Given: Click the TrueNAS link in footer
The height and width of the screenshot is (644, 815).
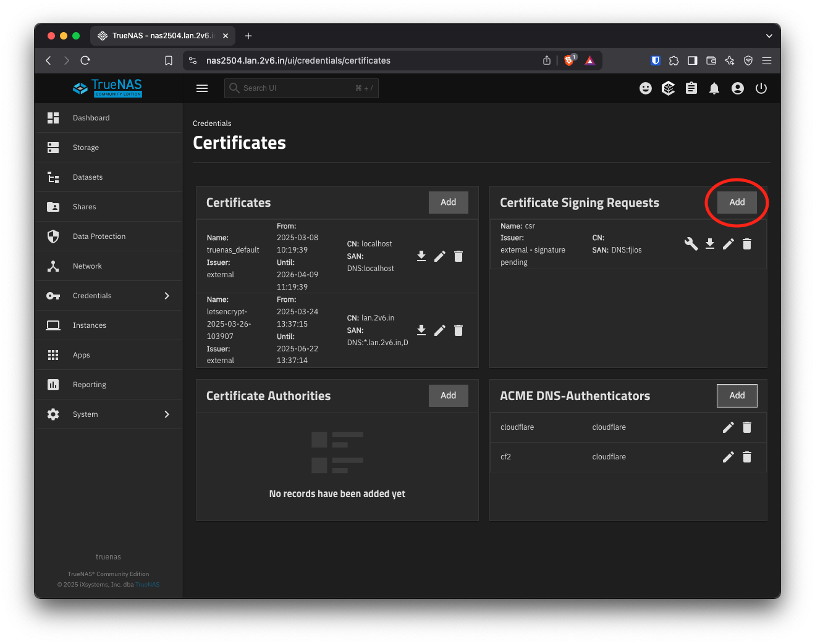Looking at the screenshot, I should (148, 585).
